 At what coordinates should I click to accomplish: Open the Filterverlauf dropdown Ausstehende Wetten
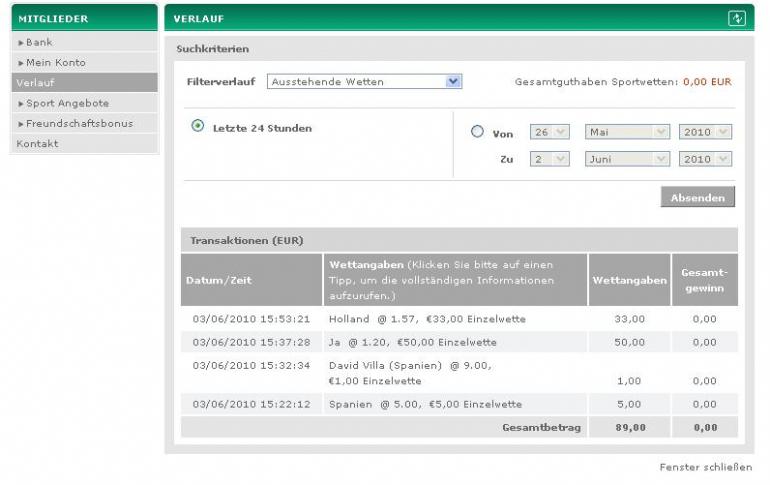[x=364, y=81]
